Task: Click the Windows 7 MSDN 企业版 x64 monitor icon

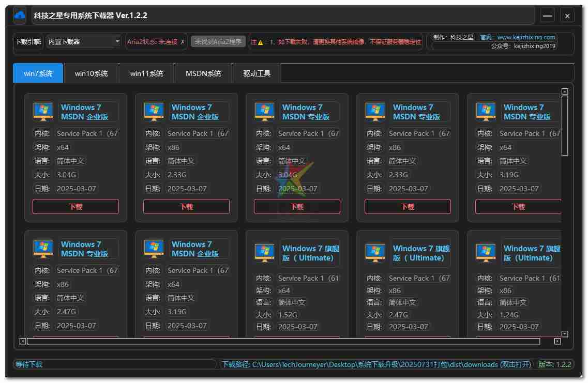Action: tap(43, 112)
